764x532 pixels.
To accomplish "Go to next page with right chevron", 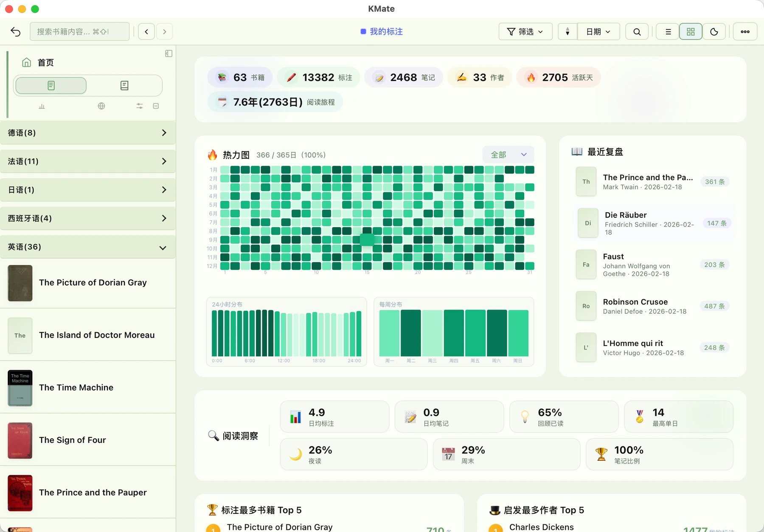I will pos(165,32).
